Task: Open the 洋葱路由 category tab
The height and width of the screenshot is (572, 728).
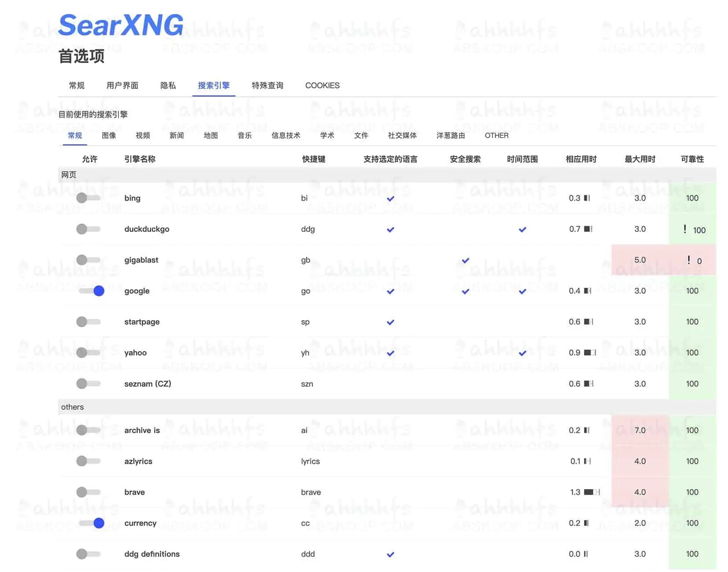Action: 450,136
